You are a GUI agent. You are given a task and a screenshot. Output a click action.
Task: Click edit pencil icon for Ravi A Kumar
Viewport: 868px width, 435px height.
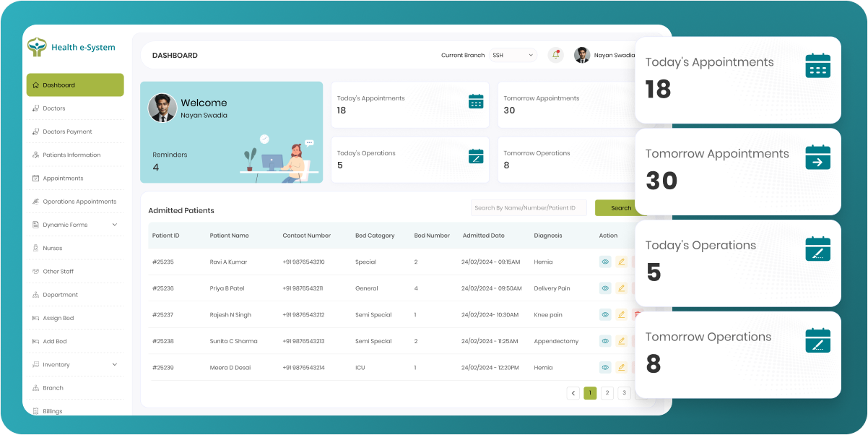[x=621, y=262]
